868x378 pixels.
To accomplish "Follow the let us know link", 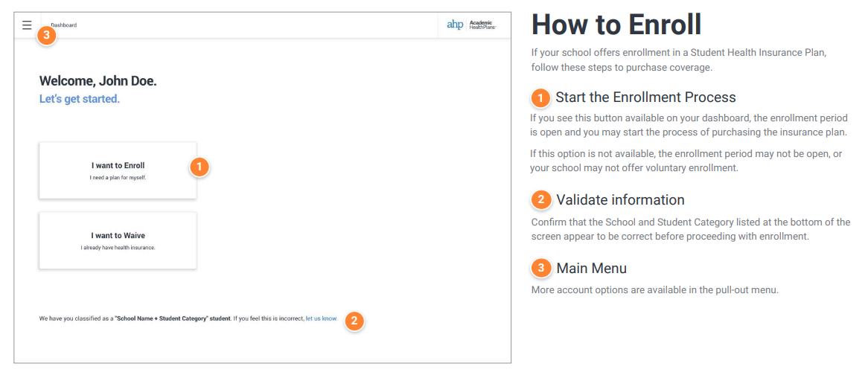I will (322, 318).
